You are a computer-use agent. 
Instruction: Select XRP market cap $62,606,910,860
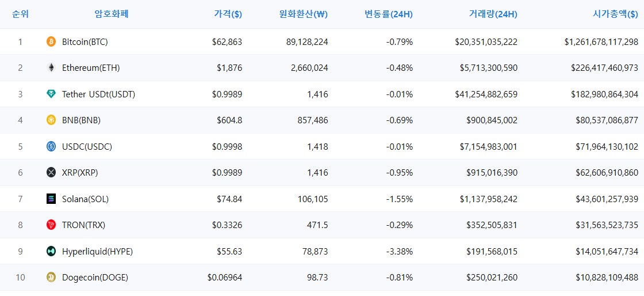coord(607,173)
